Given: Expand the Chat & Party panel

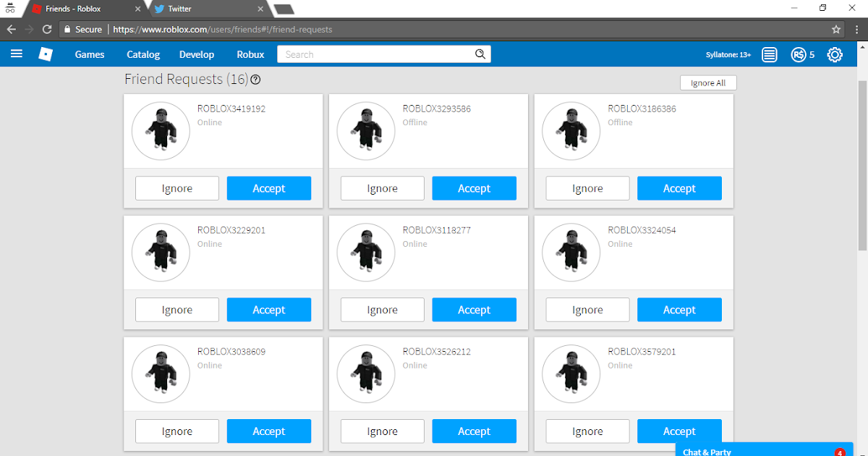Looking at the screenshot, I should point(765,449).
